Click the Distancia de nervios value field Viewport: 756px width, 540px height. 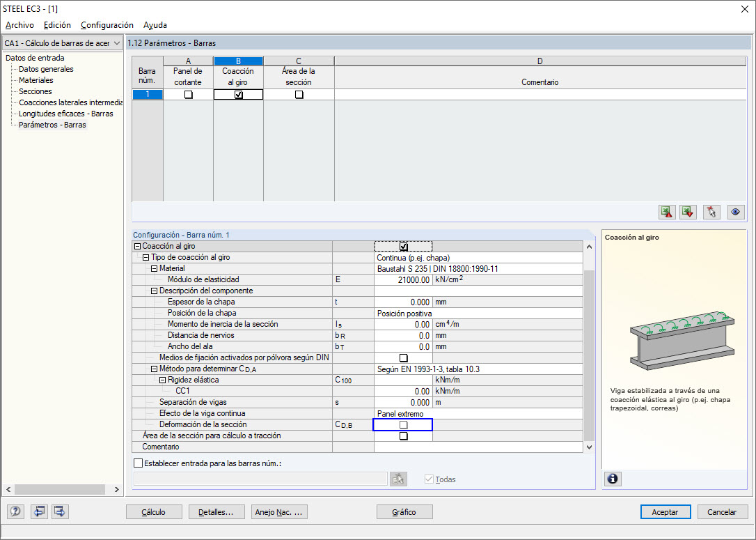[403, 335]
